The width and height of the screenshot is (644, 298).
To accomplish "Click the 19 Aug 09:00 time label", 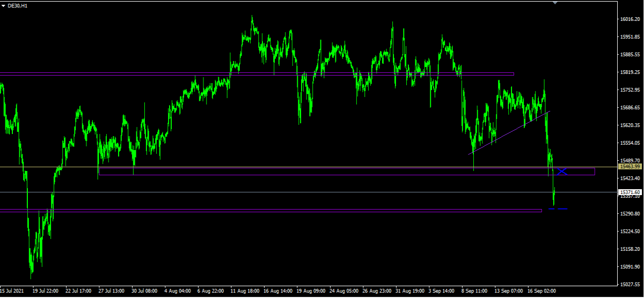I will (x=310, y=291).
